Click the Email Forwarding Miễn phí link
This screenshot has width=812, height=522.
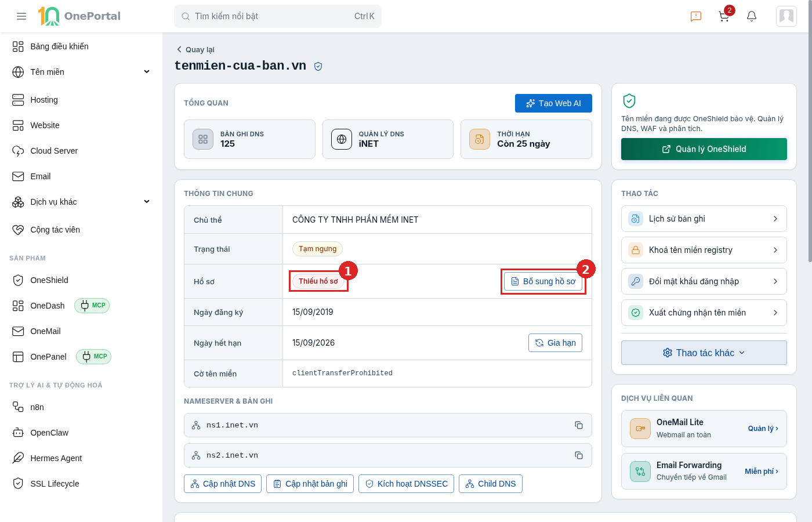[x=762, y=472]
